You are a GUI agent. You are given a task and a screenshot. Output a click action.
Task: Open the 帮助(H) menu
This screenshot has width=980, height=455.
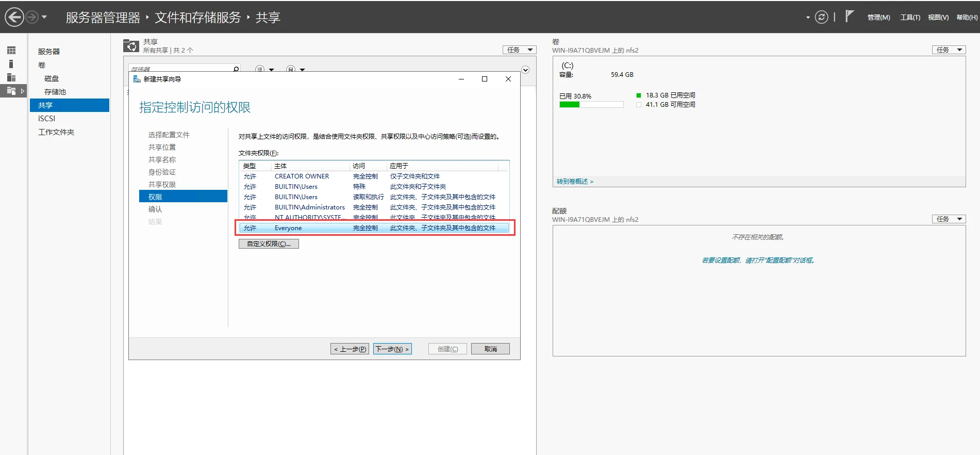click(x=967, y=17)
